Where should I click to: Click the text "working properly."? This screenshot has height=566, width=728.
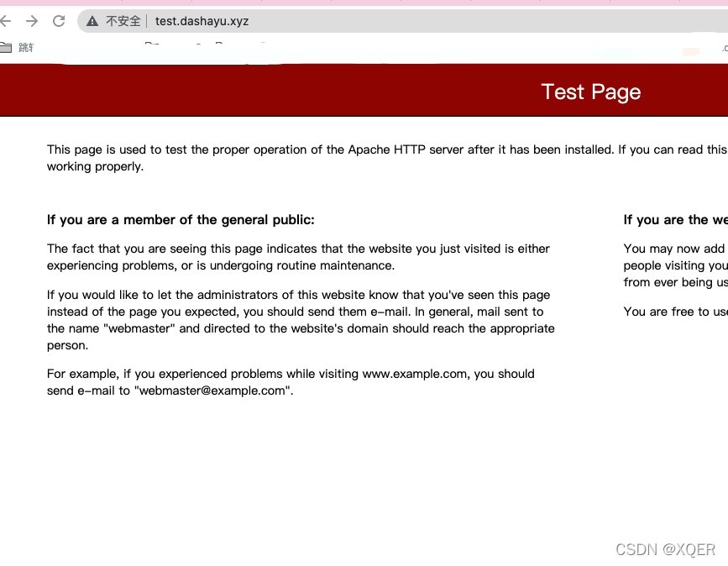pyautogui.click(x=95, y=166)
